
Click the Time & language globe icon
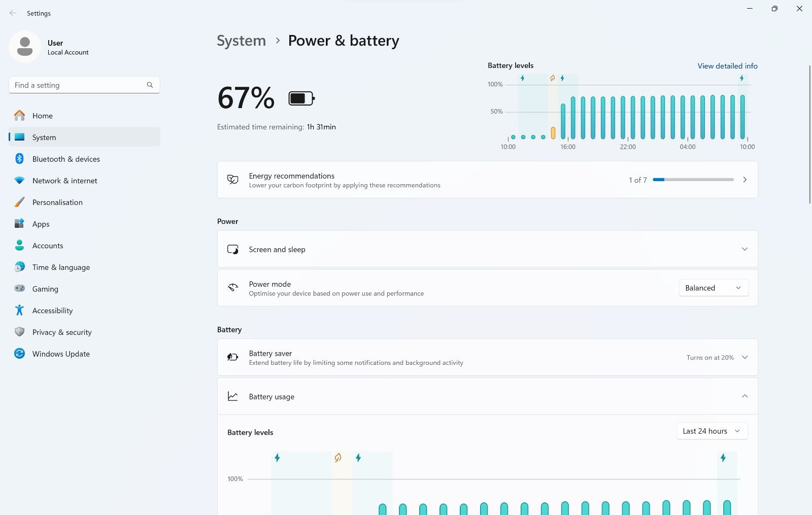19,267
